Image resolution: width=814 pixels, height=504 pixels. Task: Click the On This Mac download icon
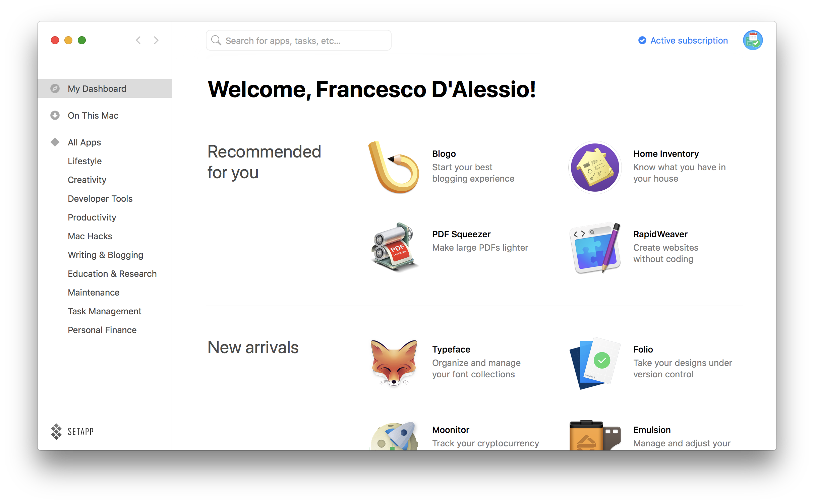coord(55,115)
